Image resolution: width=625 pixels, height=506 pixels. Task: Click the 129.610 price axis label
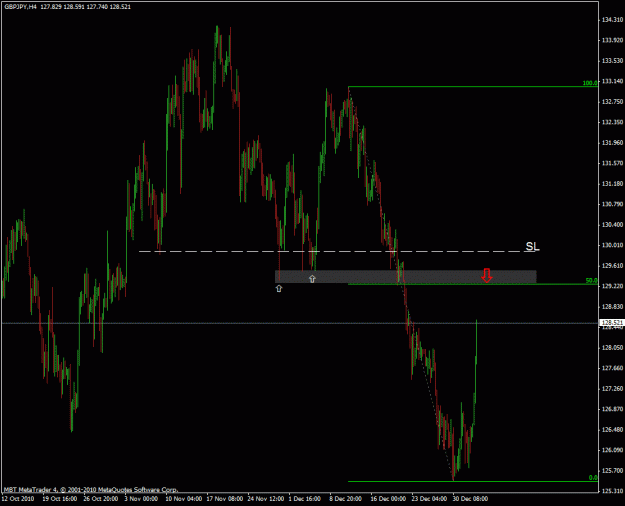612,266
